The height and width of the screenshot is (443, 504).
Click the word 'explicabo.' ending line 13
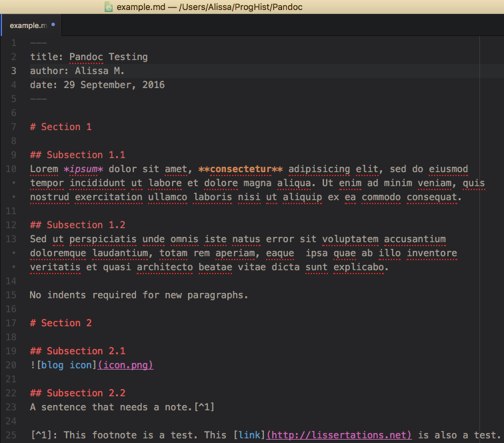click(361, 267)
